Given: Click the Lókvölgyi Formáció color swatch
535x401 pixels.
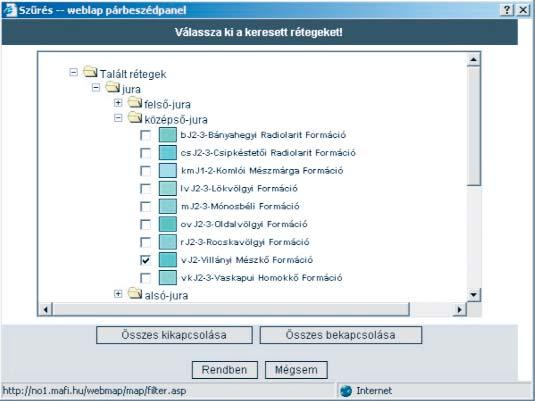Looking at the screenshot, I should click(x=168, y=188).
